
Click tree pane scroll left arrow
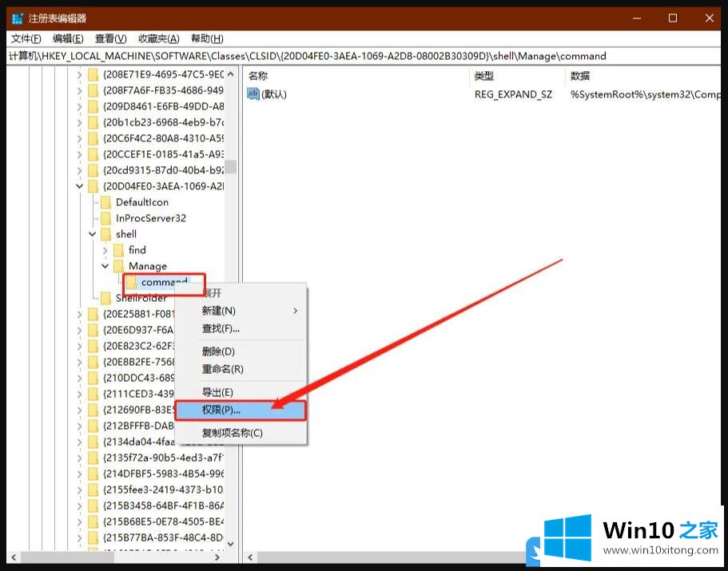coord(14,557)
